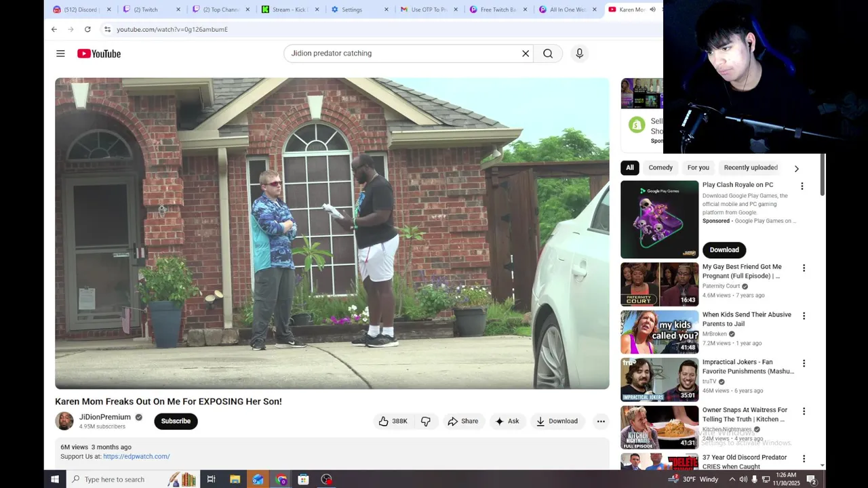
Task: Switch to the Stream - Kick tab
Action: point(288,9)
